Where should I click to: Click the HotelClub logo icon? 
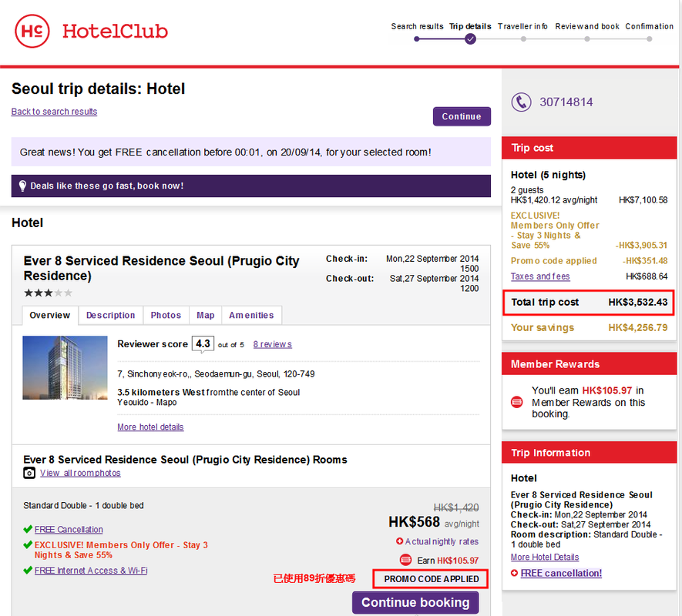coord(32,32)
